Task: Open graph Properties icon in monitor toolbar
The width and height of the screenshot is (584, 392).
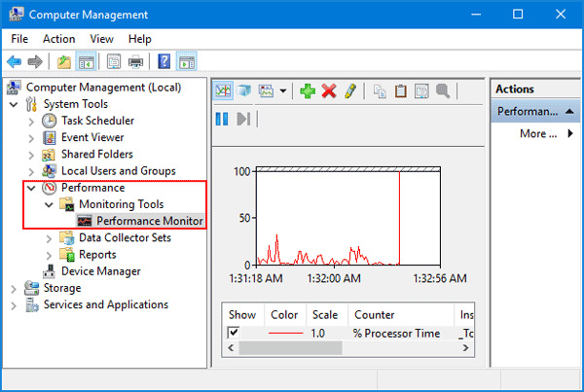Action: point(421,90)
